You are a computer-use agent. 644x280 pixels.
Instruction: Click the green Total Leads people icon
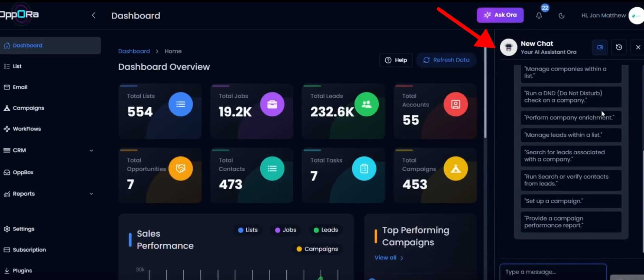(366, 104)
